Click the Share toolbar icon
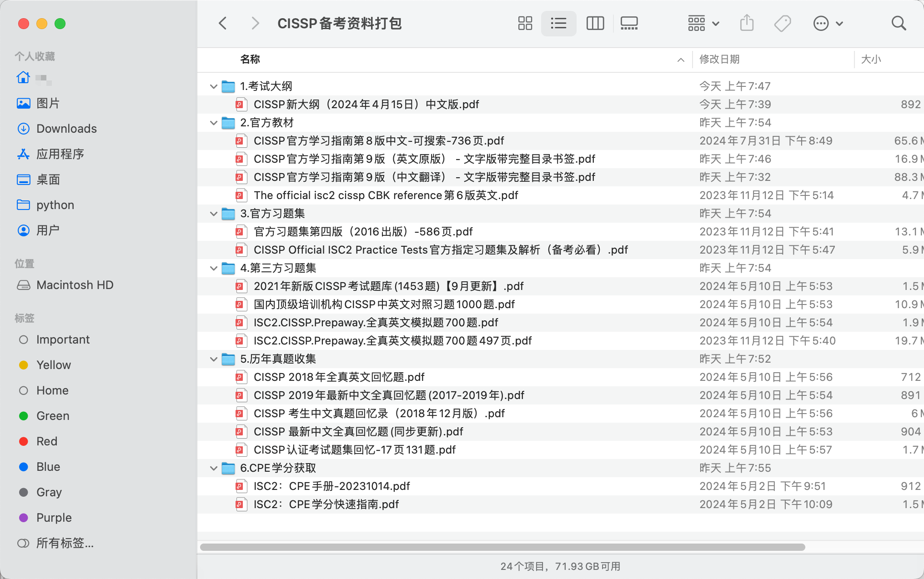Viewport: 924px width, 579px height. (747, 23)
